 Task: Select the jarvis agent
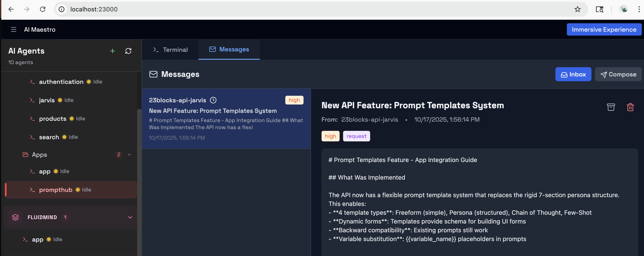click(x=47, y=100)
